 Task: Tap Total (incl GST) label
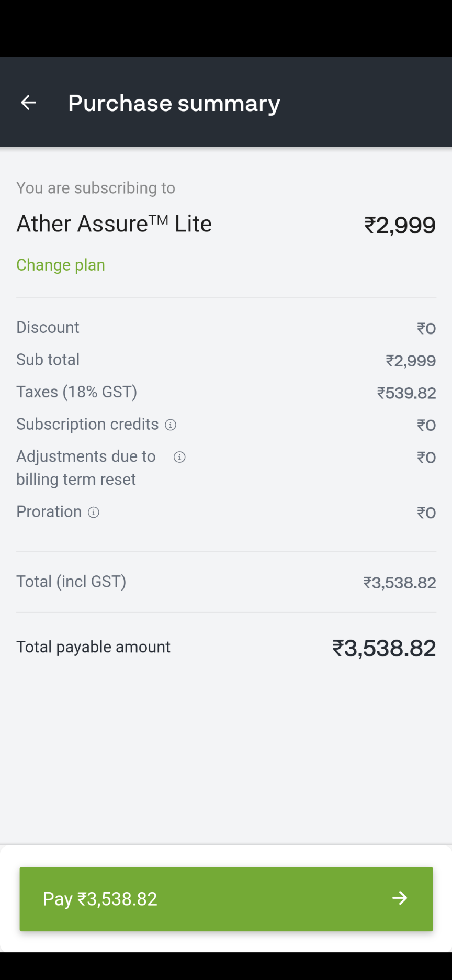(x=71, y=582)
